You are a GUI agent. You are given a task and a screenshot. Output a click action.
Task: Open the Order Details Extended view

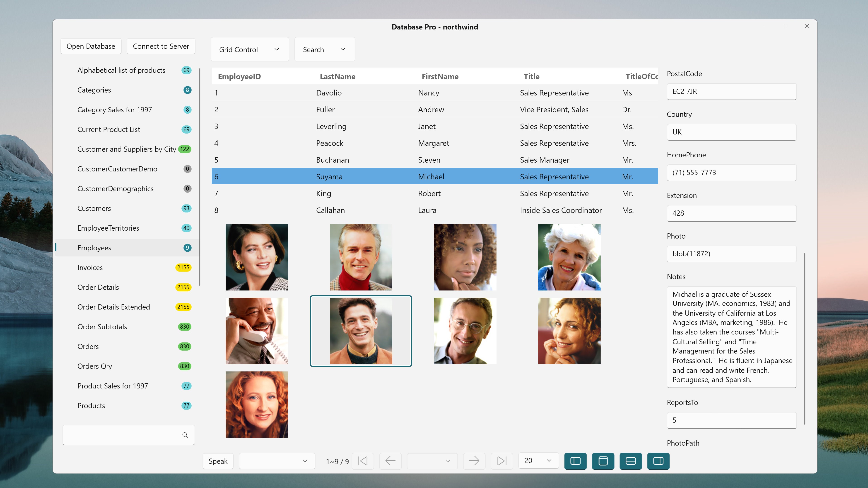pos(113,307)
